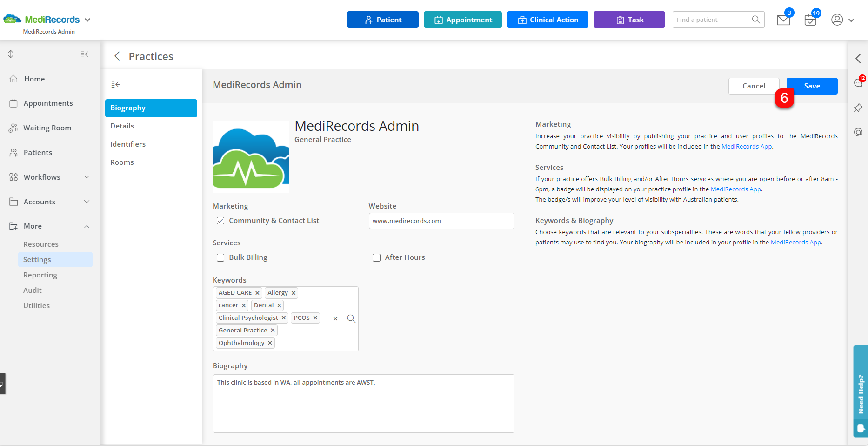Select Settings under More
This screenshot has width=868, height=446.
pyautogui.click(x=55, y=260)
